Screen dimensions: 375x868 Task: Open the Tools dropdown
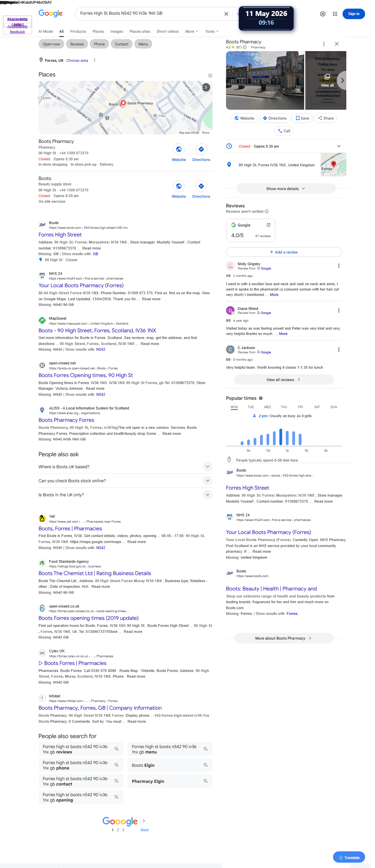(214, 32)
